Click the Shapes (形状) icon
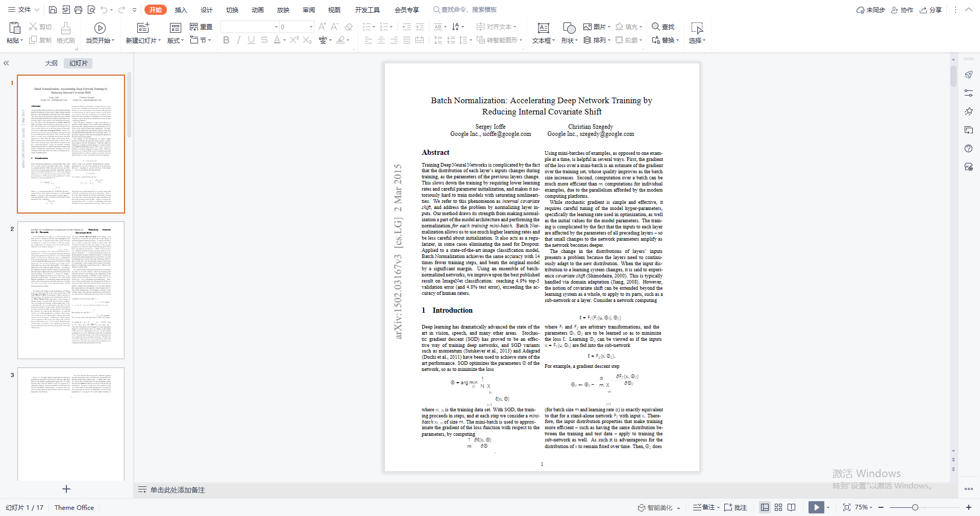The width and height of the screenshot is (980, 516). click(x=569, y=28)
